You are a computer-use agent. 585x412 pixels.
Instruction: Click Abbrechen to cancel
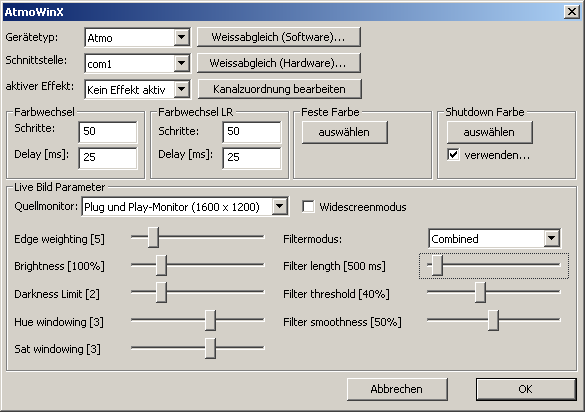397,389
